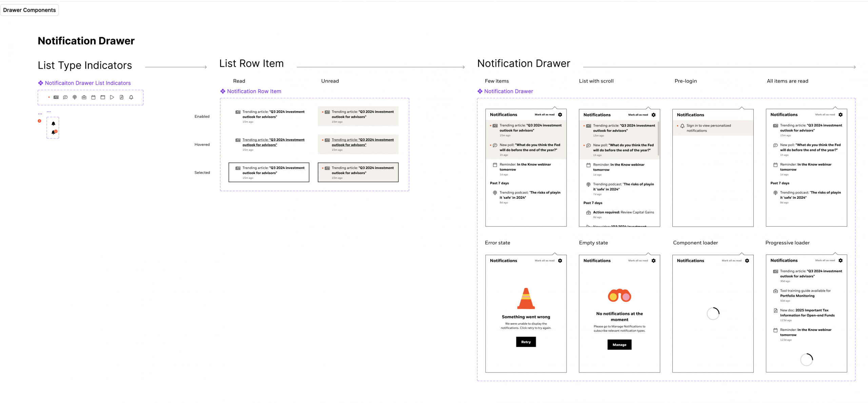Click bell icon beside Sign in to view notifications

click(x=682, y=126)
